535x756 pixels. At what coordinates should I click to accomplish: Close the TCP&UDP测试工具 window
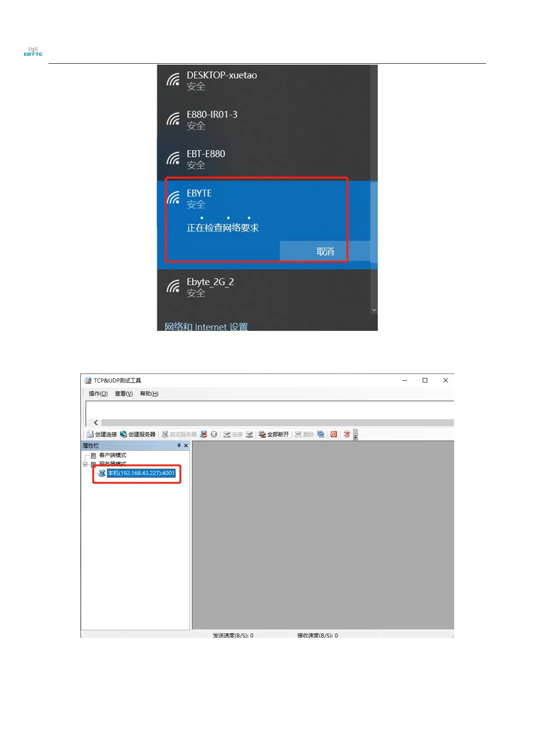pos(445,380)
